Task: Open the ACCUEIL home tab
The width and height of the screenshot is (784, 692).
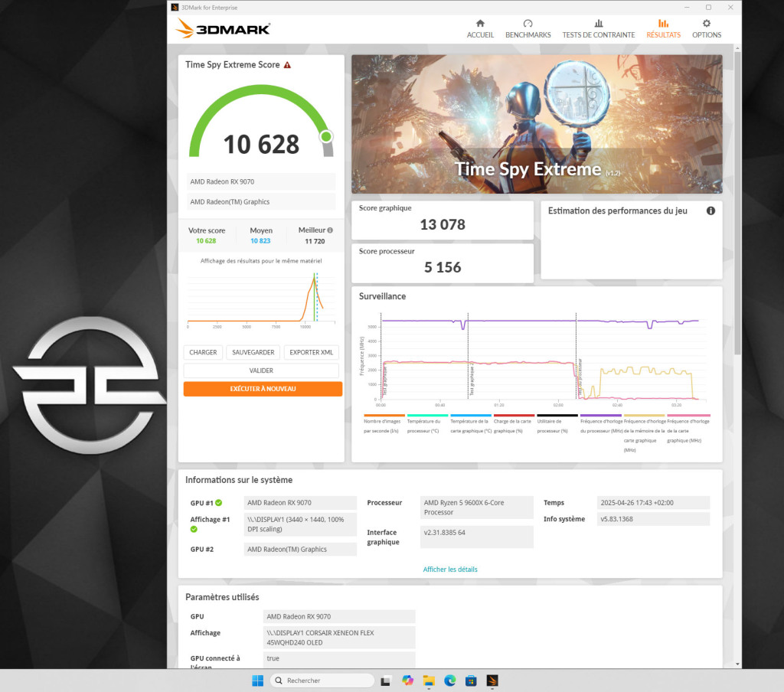Action: click(480, 29)
